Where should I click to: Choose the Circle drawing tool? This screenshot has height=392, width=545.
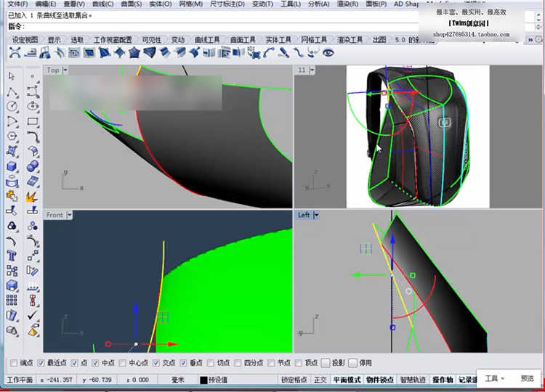12,106
